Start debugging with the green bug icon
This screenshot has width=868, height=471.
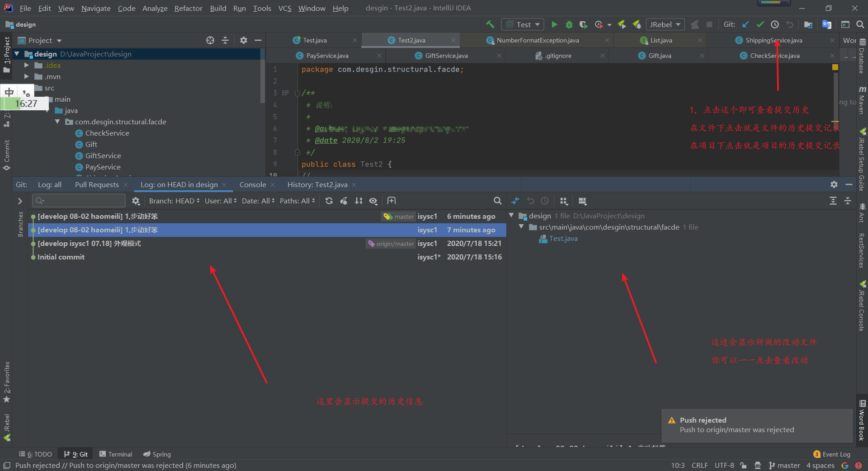(x=569, y=24)
